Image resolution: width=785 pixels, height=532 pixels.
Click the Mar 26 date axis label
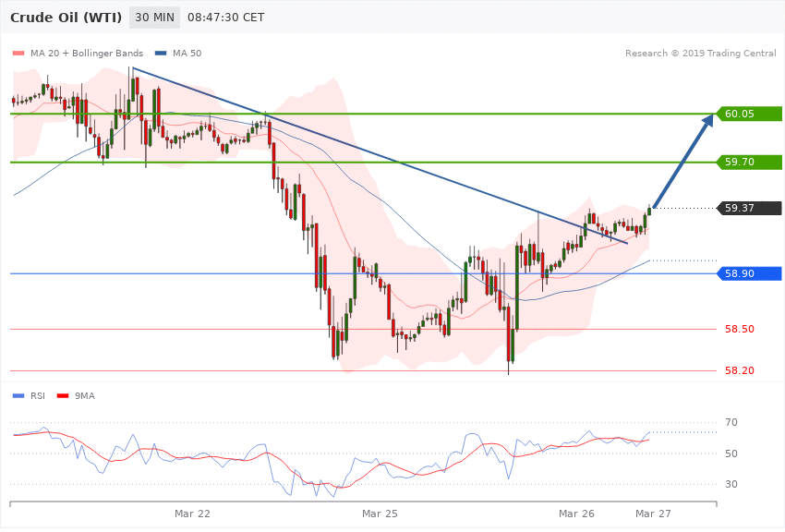[576, 514]
